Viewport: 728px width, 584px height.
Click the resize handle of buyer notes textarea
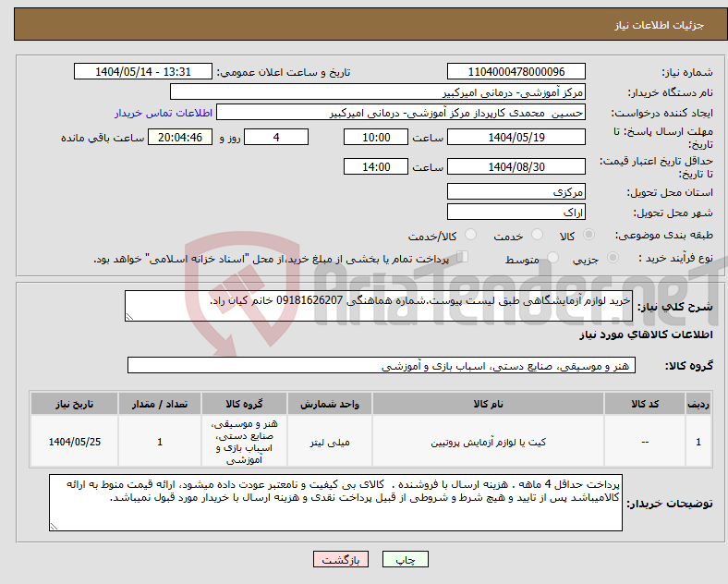[54, 527]
